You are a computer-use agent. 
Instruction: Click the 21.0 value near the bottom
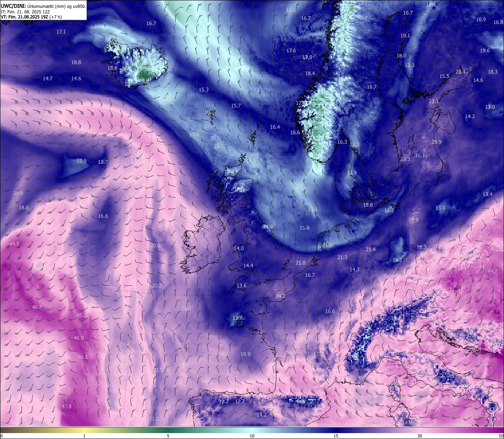[x=154, y=419]
